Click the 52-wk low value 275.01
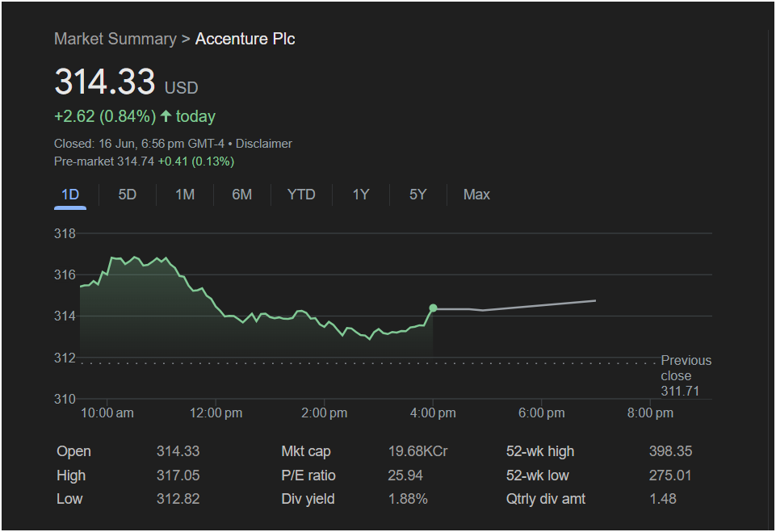Viewport: 776px width, 532px height. [670, 475]
